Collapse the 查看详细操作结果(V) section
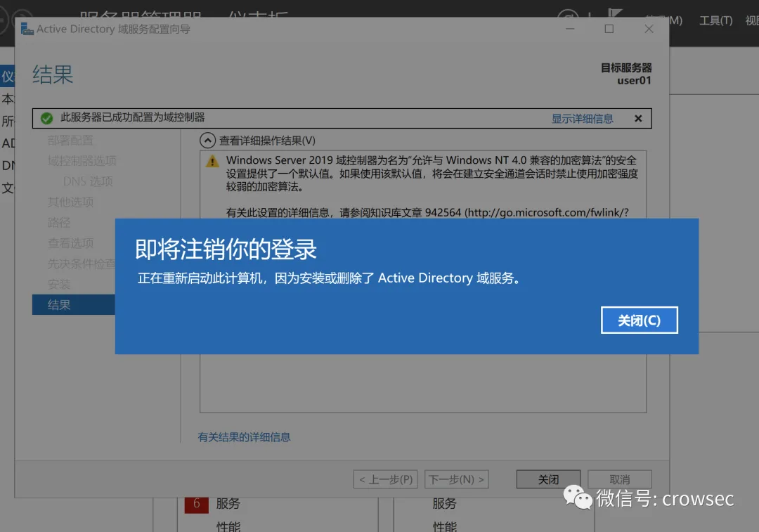Screen dimensions: 759x532 coord(207,141)
